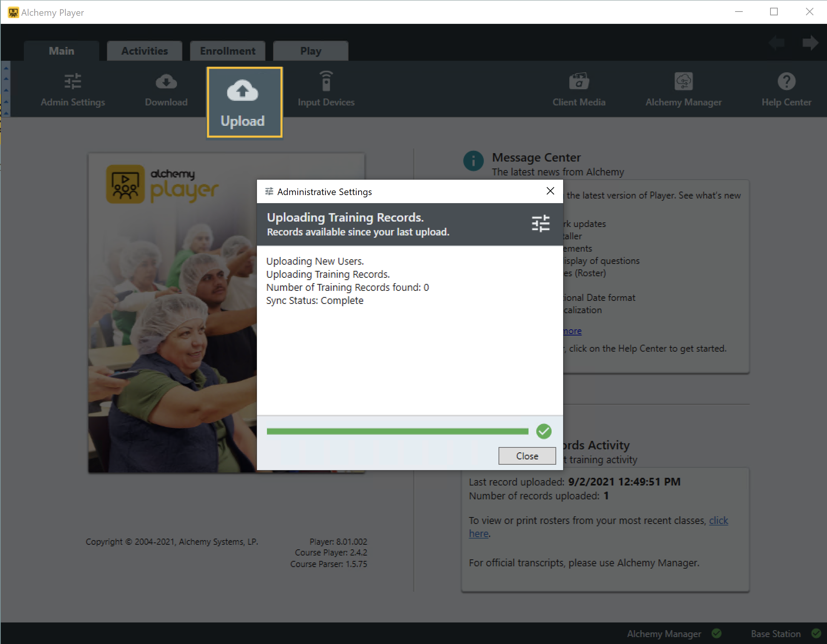Click the green completion checkmark icon
Screen dimensions: 827x644
[544, 431]
